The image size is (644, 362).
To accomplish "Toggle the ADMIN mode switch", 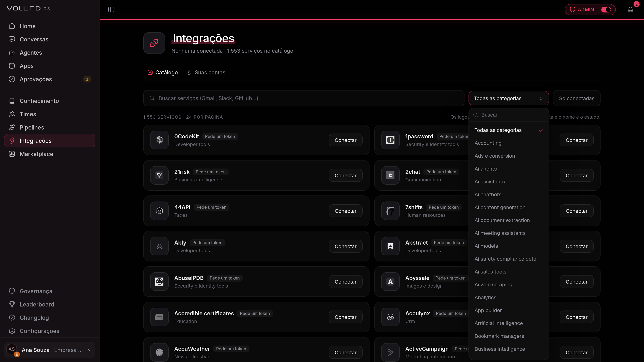I will pos(606,9).
